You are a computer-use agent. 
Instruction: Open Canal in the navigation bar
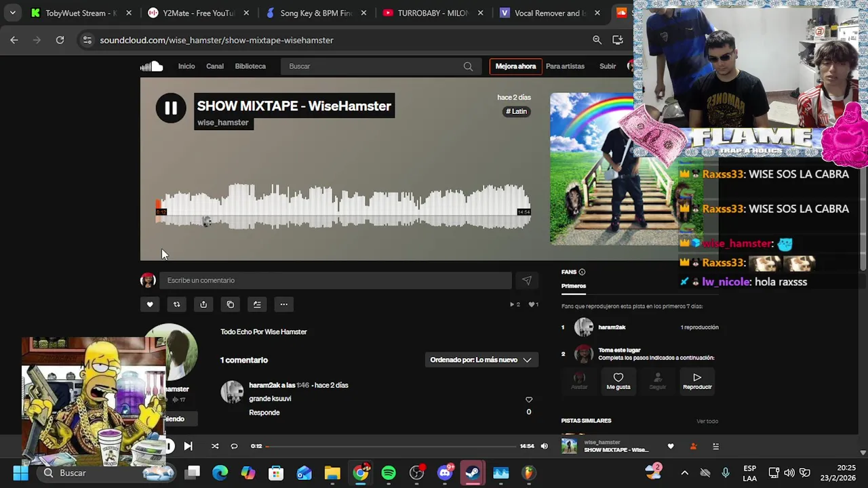pyautogui.click(x=215, y=66)
